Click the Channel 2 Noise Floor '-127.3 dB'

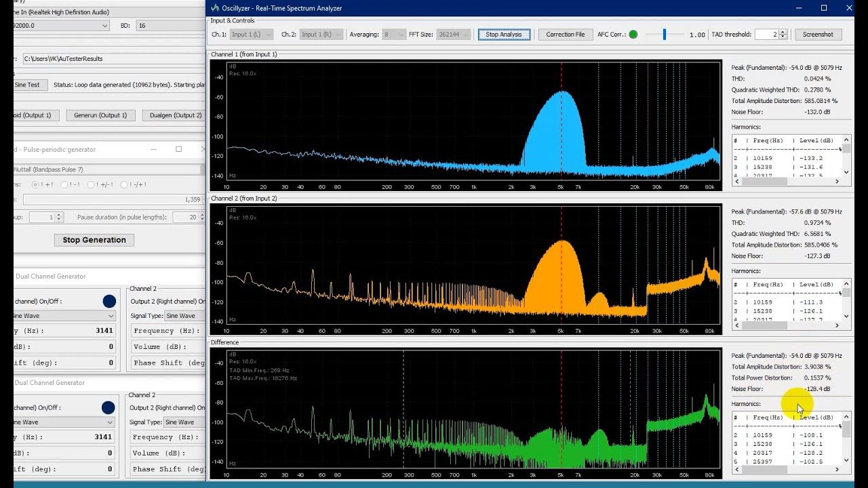817,256
